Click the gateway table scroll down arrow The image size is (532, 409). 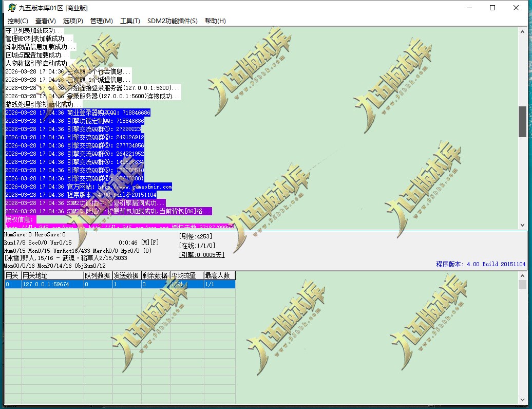[523, 400]
